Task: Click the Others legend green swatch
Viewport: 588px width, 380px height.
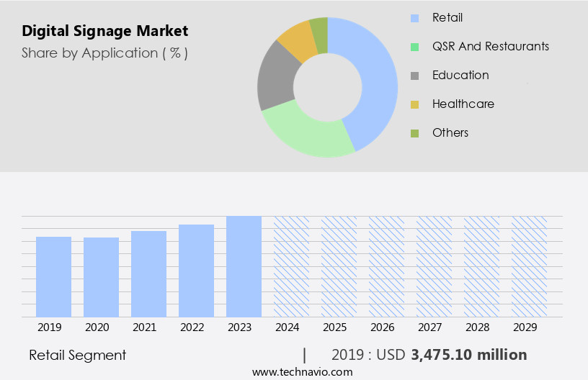Action: point(414,133)
